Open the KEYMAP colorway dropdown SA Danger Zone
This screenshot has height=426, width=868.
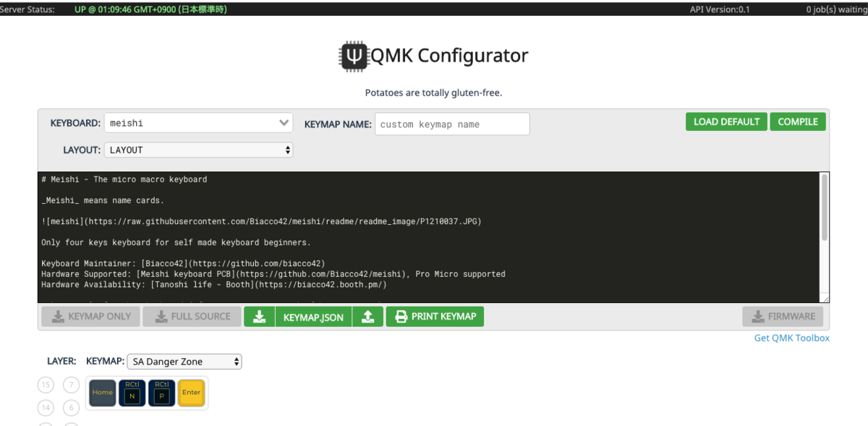(184, 362)
